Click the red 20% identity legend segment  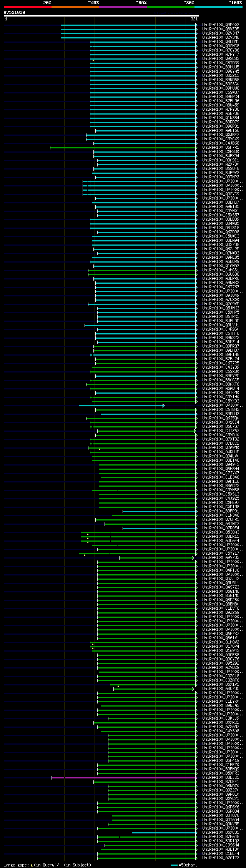pos(27,7)
